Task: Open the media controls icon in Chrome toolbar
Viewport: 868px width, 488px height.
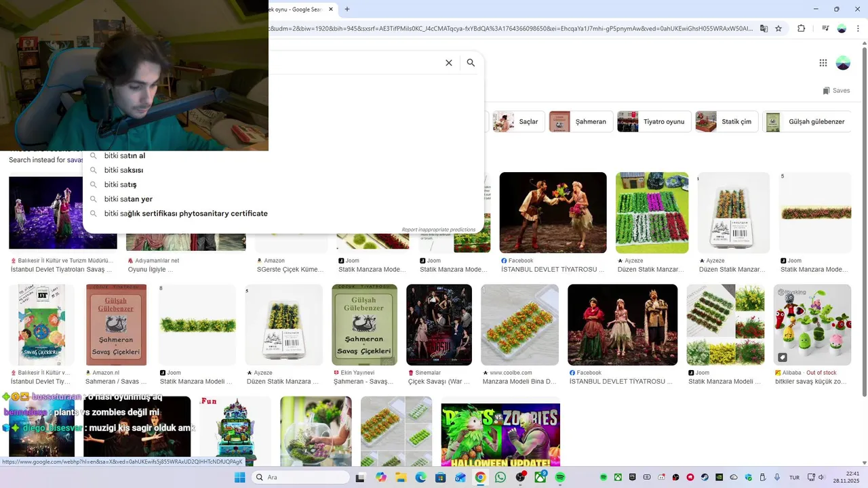Action: point(825,28)
